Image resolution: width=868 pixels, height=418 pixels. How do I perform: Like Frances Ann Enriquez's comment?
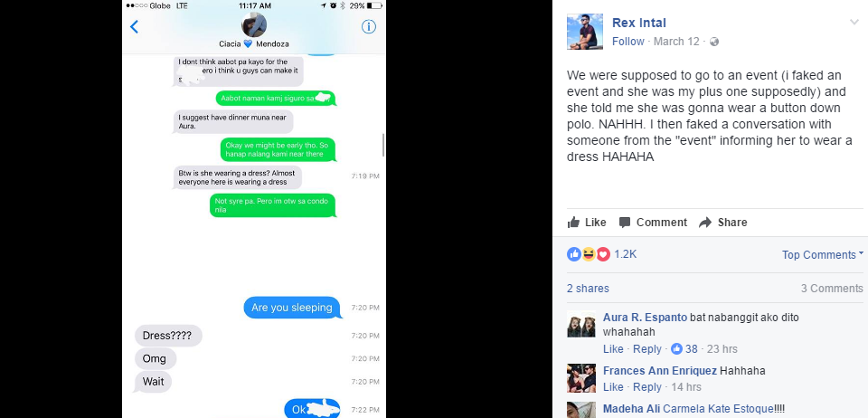pos(613,387)
